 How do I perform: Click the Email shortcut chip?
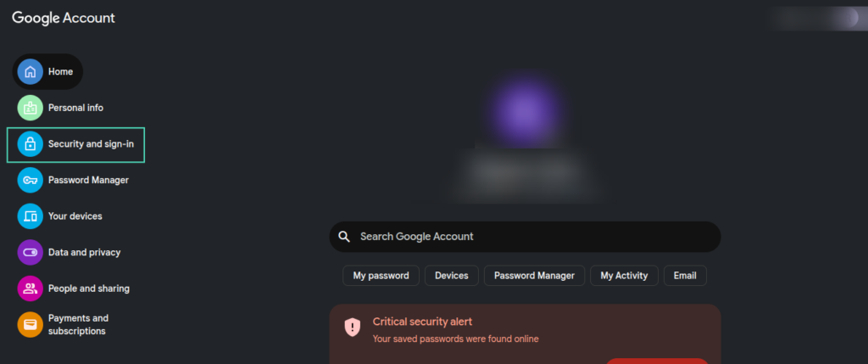coord(685,276)
